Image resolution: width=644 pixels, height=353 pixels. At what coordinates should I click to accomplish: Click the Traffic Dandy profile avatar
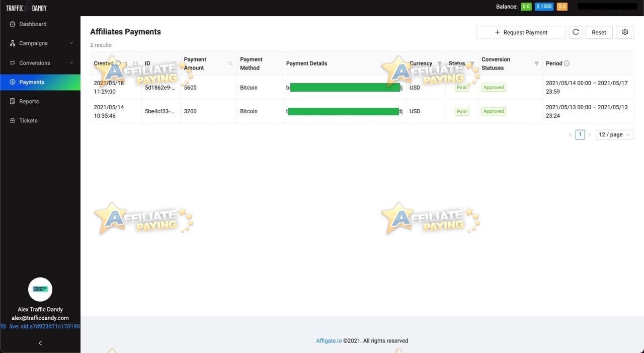[40, 290]
